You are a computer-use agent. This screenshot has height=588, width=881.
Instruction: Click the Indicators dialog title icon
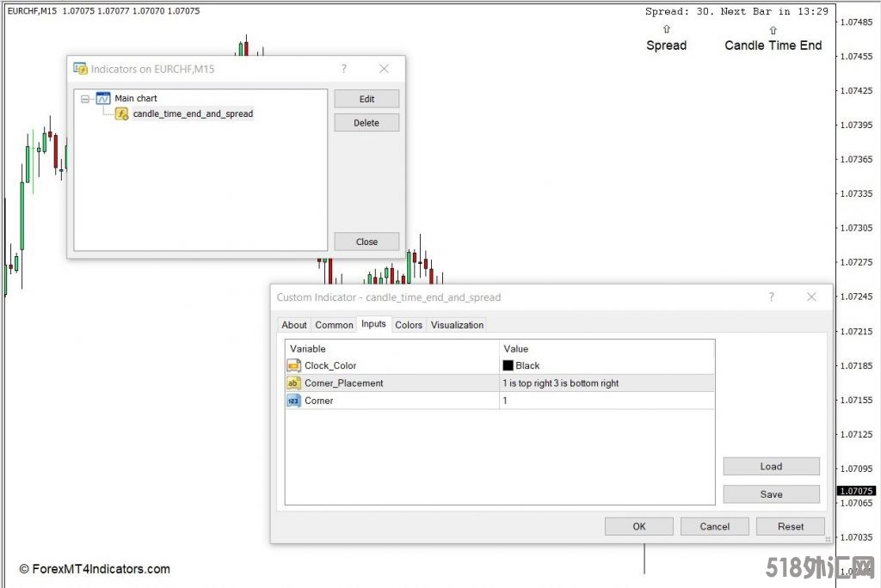(80, 69)
